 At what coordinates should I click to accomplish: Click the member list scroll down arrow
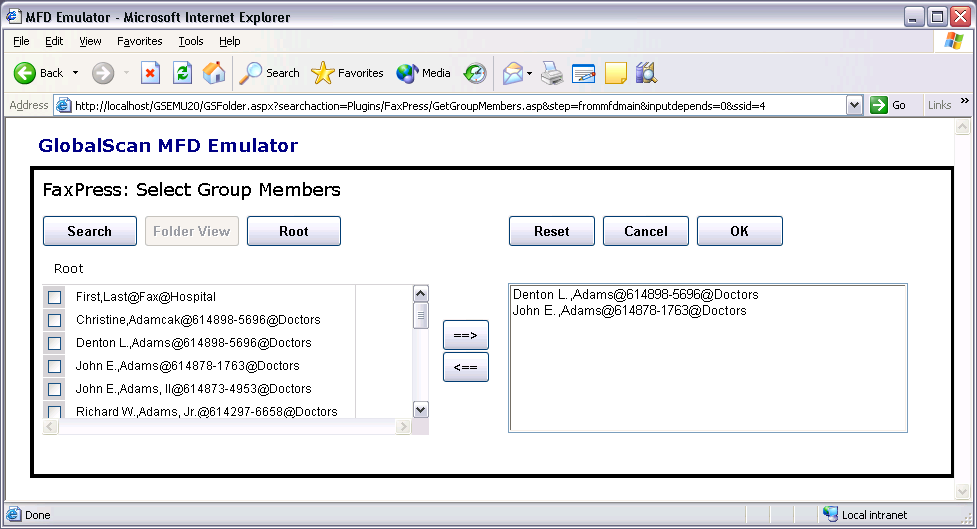pos(421,409)
